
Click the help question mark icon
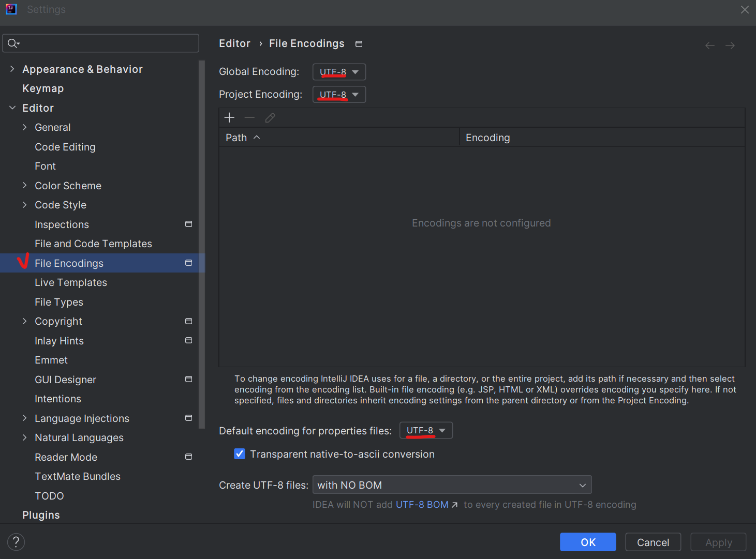16,542
